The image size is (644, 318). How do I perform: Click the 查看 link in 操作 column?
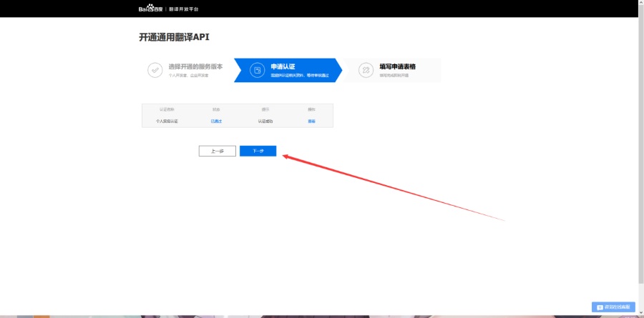pos(312,121)
